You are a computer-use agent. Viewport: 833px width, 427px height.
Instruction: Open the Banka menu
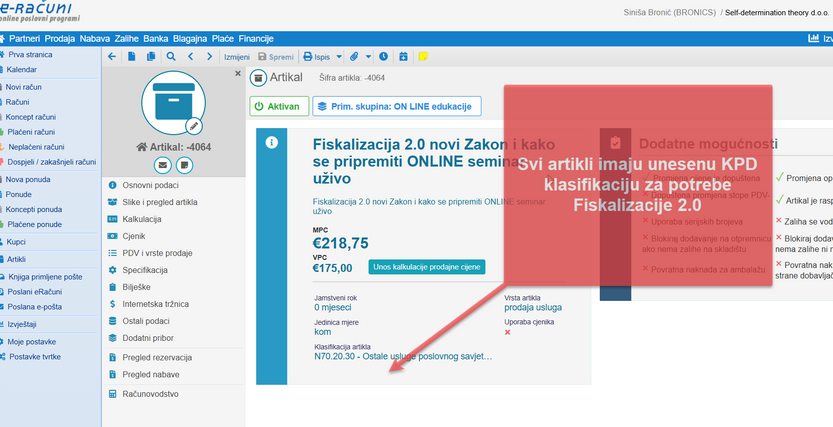coord(156,38)
